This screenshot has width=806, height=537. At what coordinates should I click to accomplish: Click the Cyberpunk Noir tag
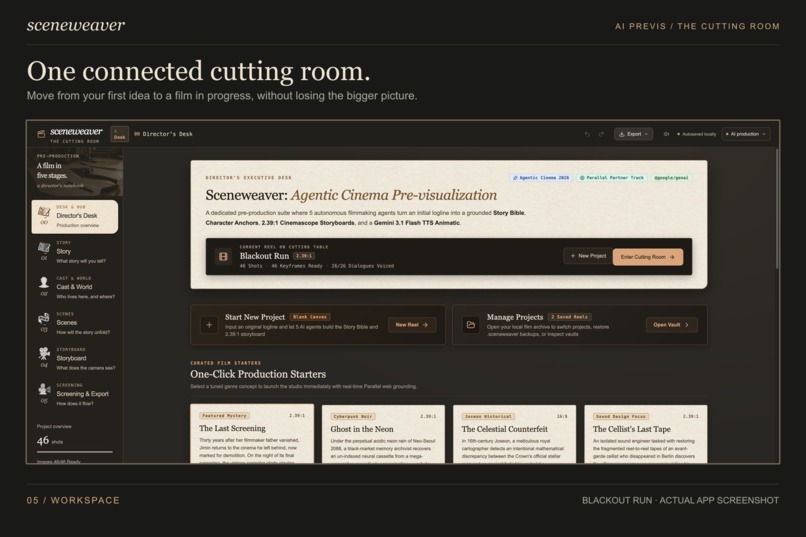(x=353, y=417)
